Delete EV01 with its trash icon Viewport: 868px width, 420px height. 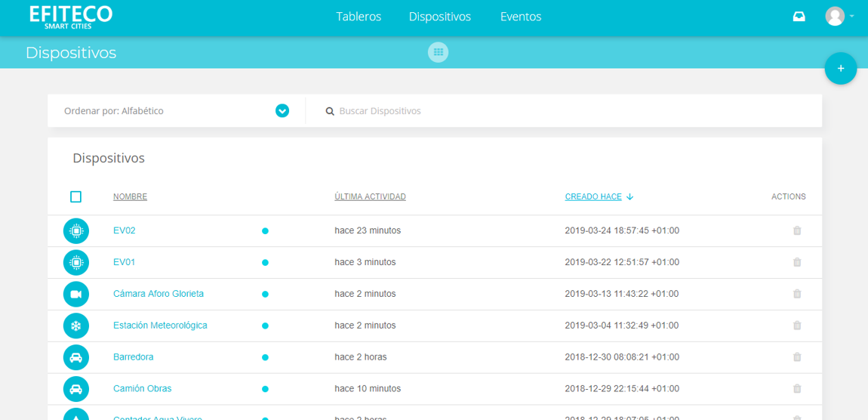[797, 262]
